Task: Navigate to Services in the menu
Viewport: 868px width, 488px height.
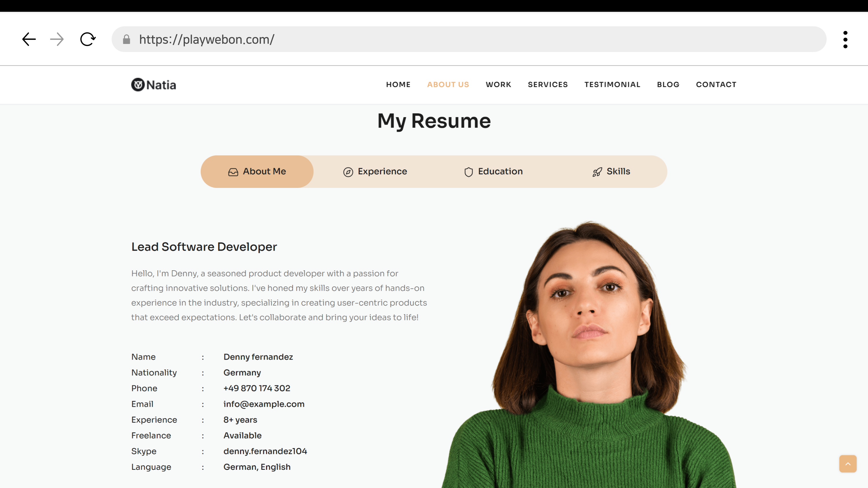Action: tap(548, 84)
